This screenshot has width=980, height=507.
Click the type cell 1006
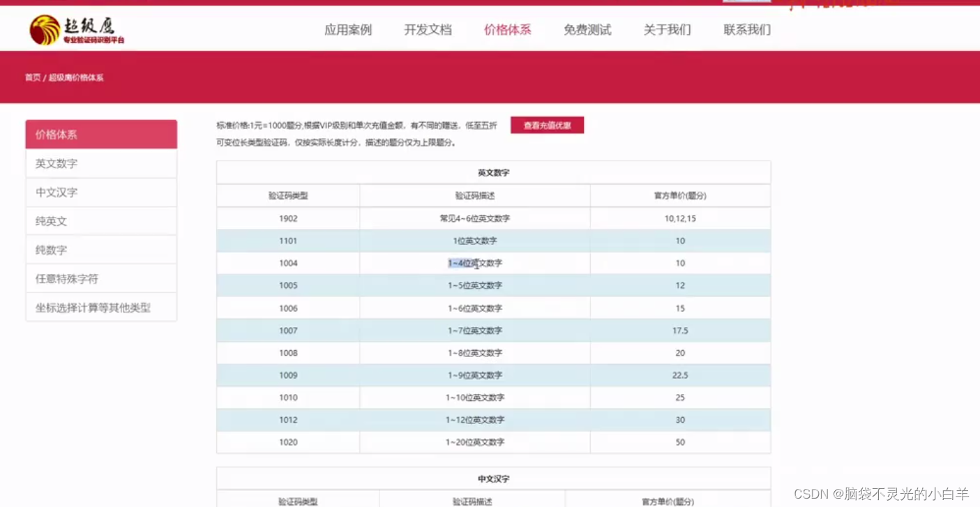coord(288,308)
